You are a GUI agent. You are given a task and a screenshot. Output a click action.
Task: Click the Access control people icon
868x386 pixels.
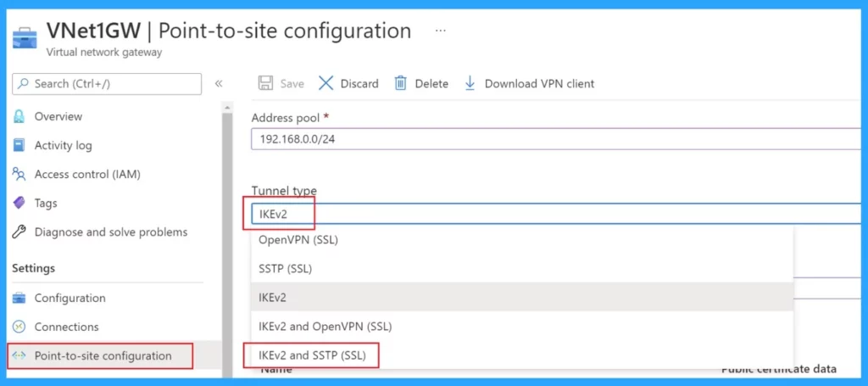(x=19, y=175)
